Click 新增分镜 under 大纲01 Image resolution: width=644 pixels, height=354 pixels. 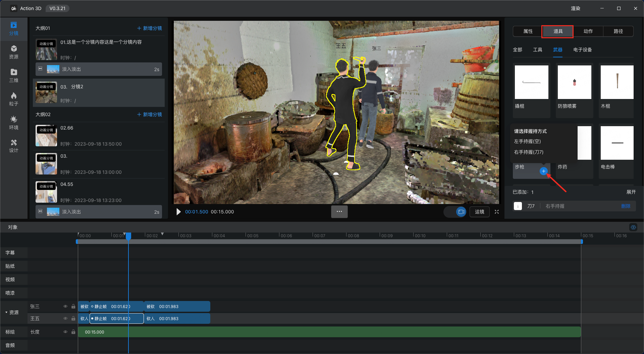point(150,28)
